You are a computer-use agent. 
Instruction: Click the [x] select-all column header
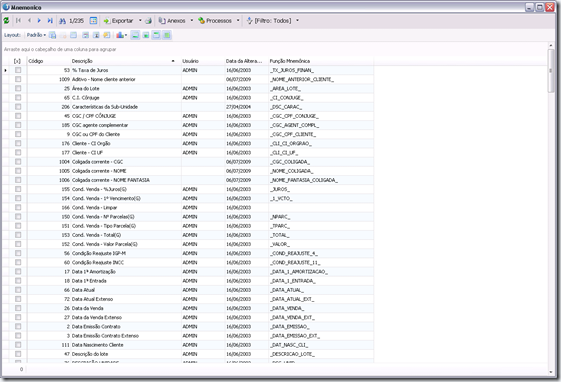pyautogui.click(x=17, y=61)
